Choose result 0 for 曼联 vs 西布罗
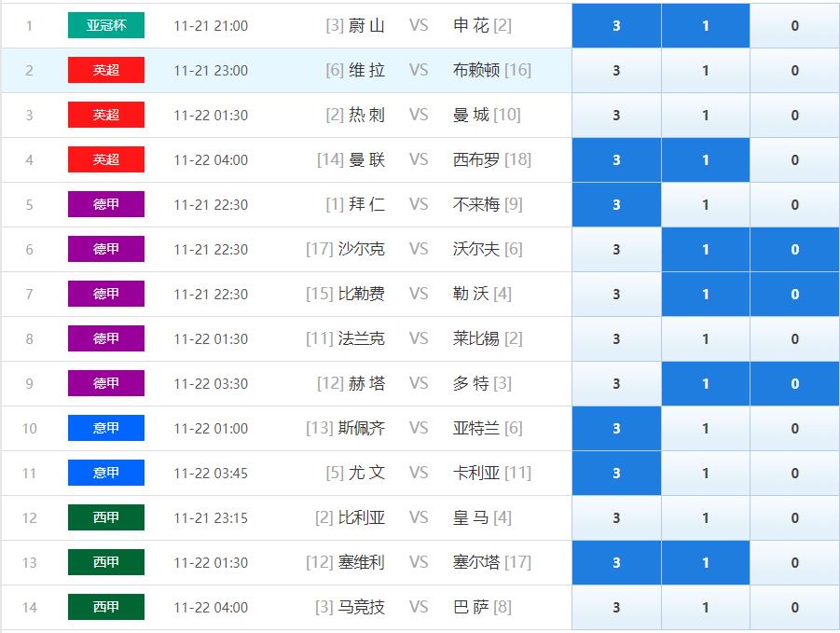This screenshot has height=633, width=840. (x=794, y=160)
